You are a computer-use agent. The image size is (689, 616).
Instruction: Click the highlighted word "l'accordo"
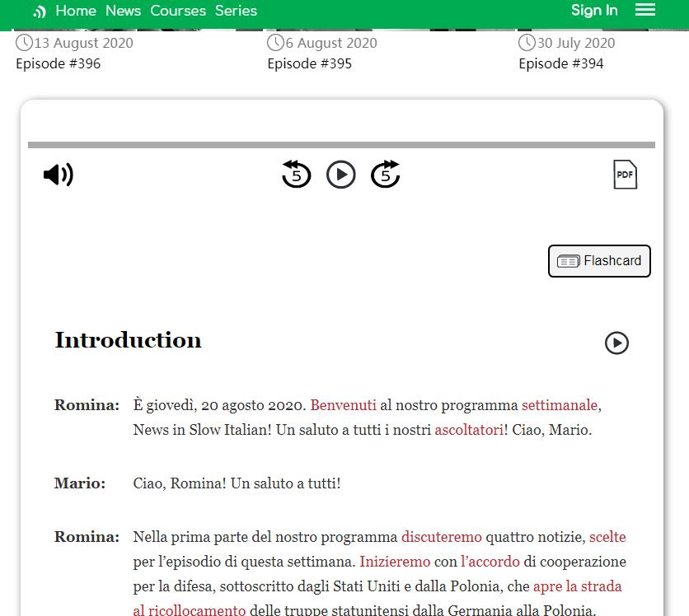[x=490, y=561]
